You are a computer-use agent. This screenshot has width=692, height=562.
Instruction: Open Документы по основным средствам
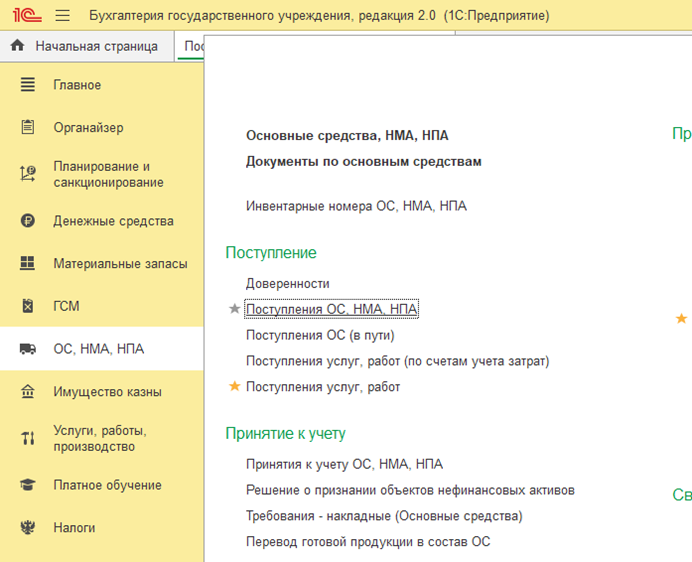363,162
